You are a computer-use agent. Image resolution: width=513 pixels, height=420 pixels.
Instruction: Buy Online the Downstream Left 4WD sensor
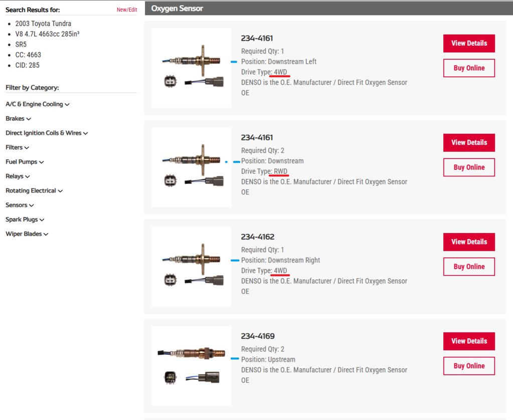[x=469, y=68]
